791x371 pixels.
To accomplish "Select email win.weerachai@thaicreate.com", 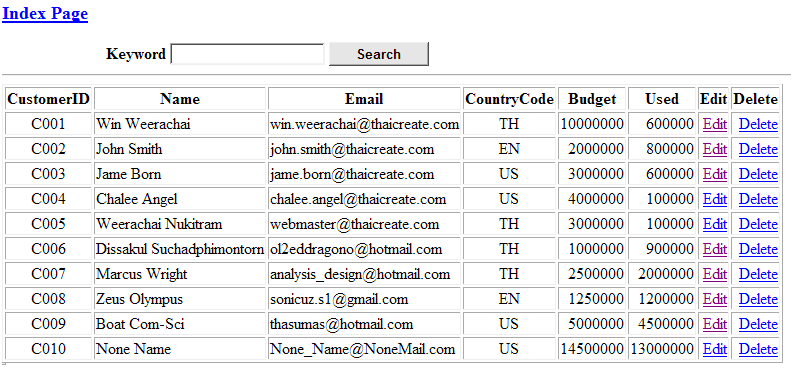I will click(365, 124).
